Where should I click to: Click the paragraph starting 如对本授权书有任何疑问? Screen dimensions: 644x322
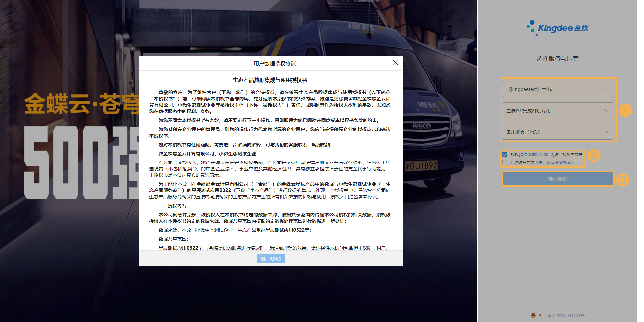pos(246,145)
